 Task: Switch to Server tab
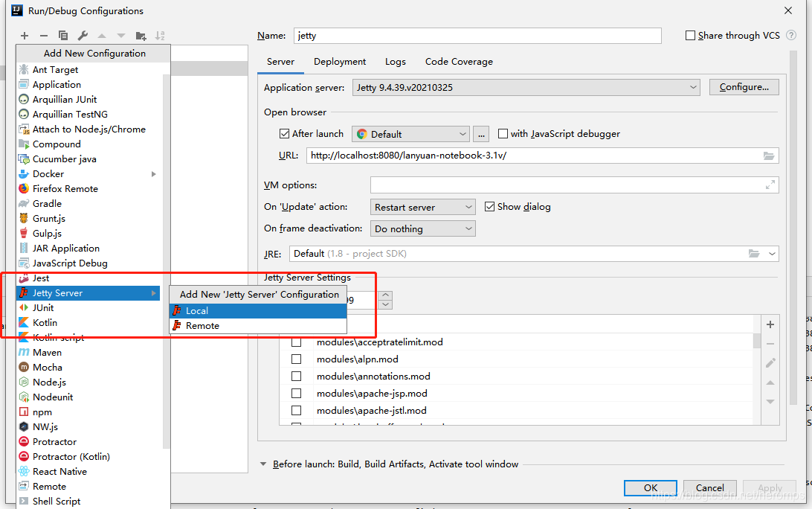280,62
